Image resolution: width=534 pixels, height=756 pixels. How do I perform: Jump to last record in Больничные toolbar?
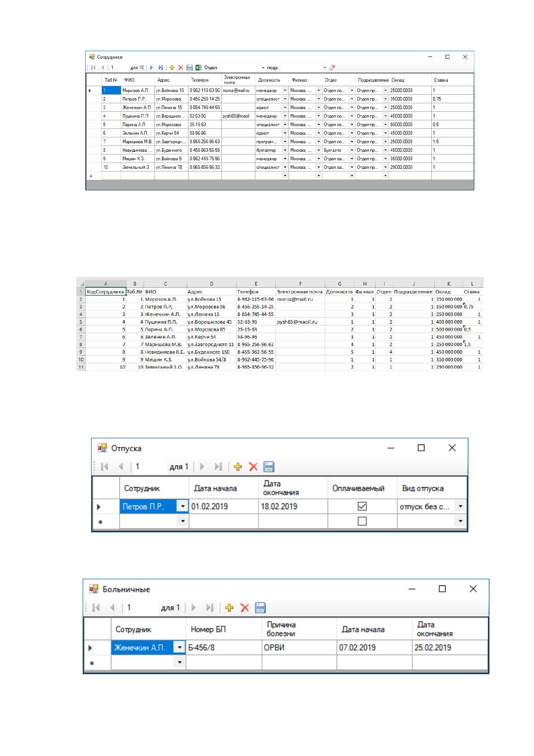(x=210, y=608)
